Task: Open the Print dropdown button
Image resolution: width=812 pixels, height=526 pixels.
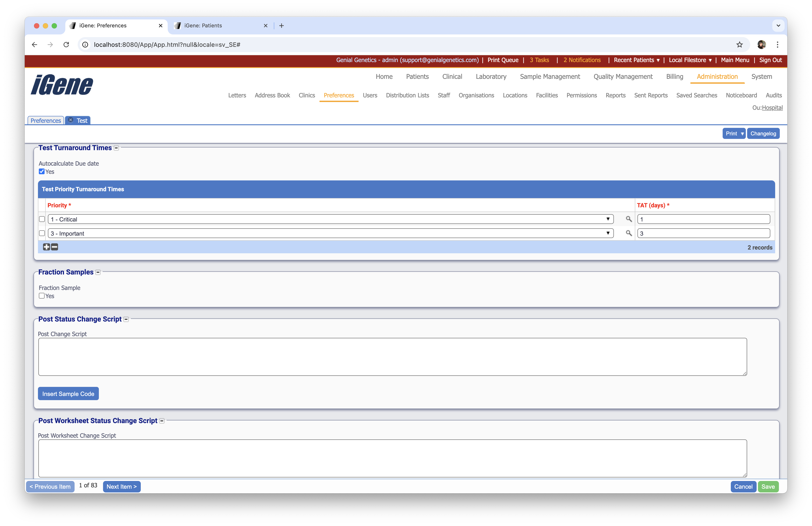Action: 733,133
